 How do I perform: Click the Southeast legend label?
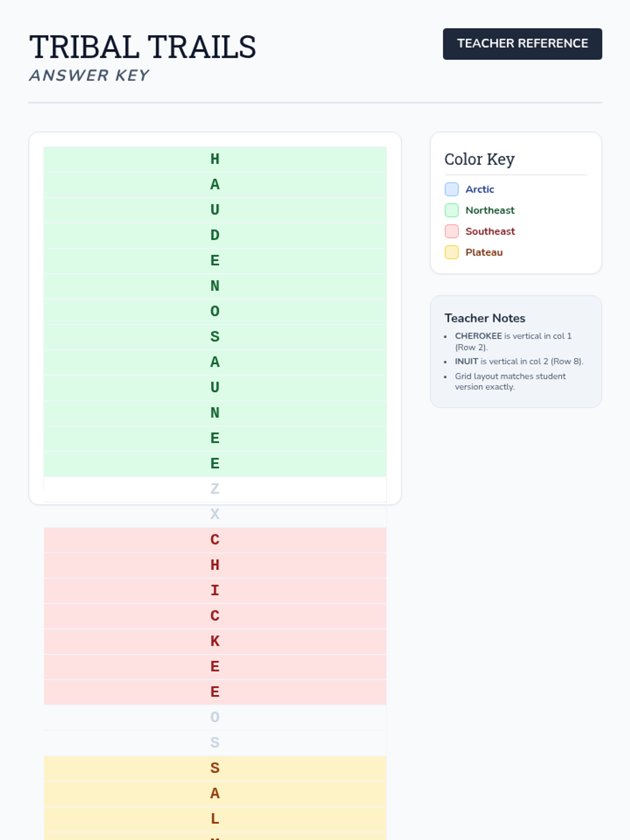point(490,232)
